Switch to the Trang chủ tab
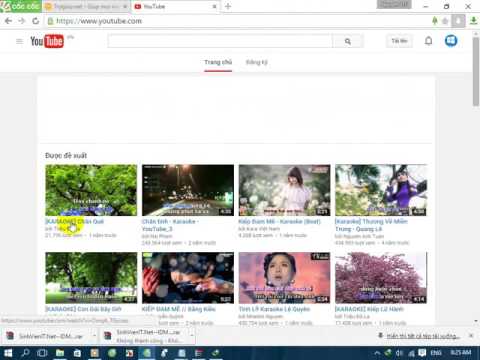 tap(218, 62)
